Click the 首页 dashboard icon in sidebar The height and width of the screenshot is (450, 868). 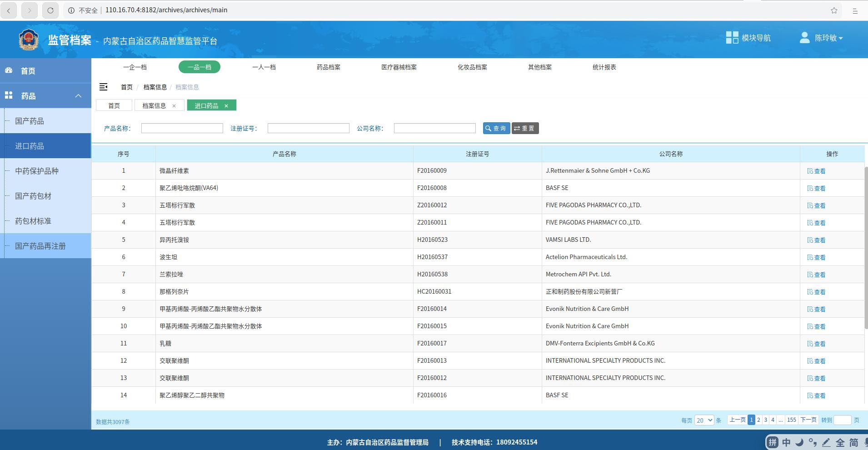tap(9, 70)
